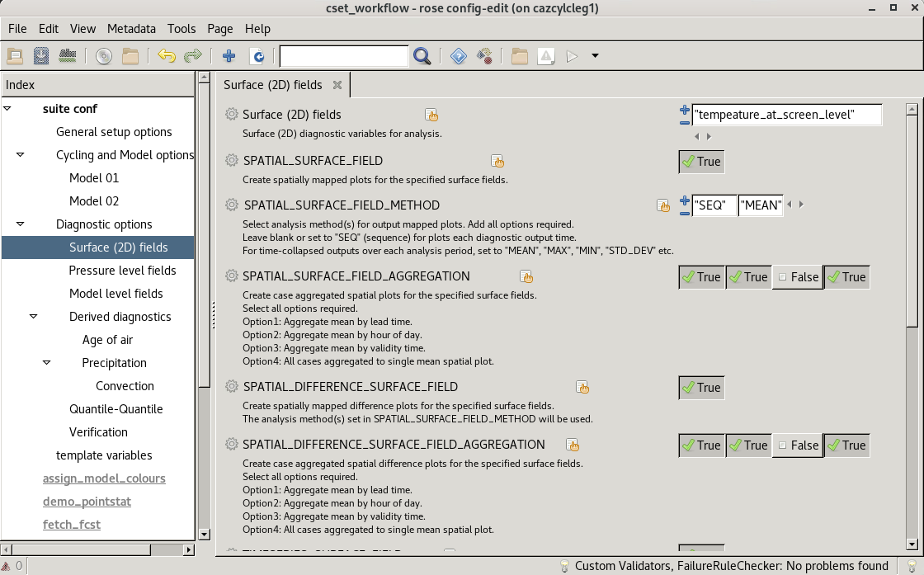Open gear menu for SPATIAL_SURFACE_FIELD_AGGREGATION
Screen dimensions: 924x575
point(232,276)
